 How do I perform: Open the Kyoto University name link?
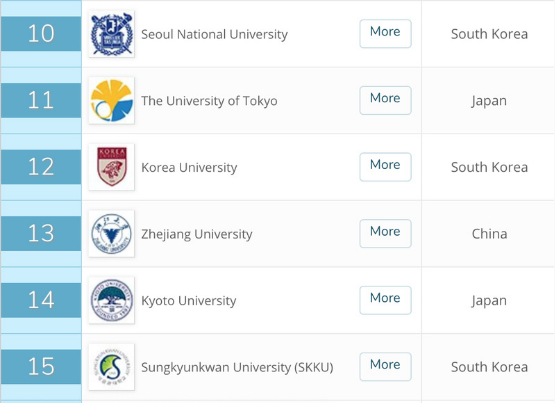[189, 301]
